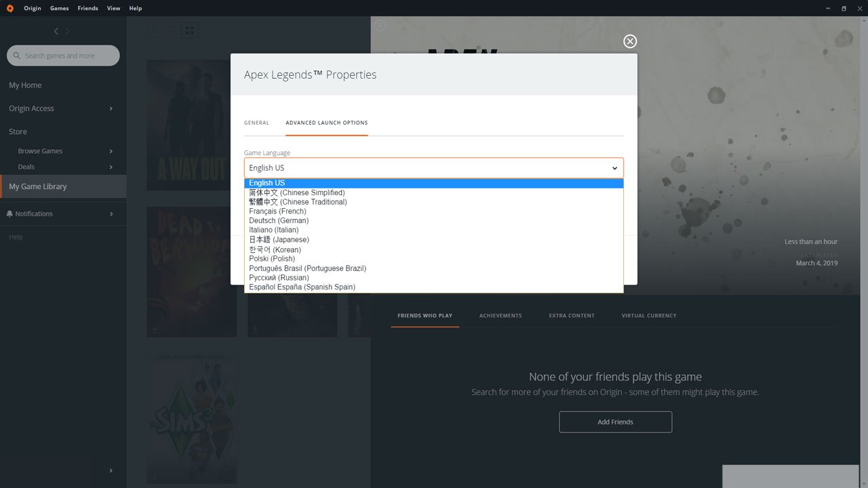Open the Friends menu
The height and width of the screenshot is (488, 868).
click(87, 8)
